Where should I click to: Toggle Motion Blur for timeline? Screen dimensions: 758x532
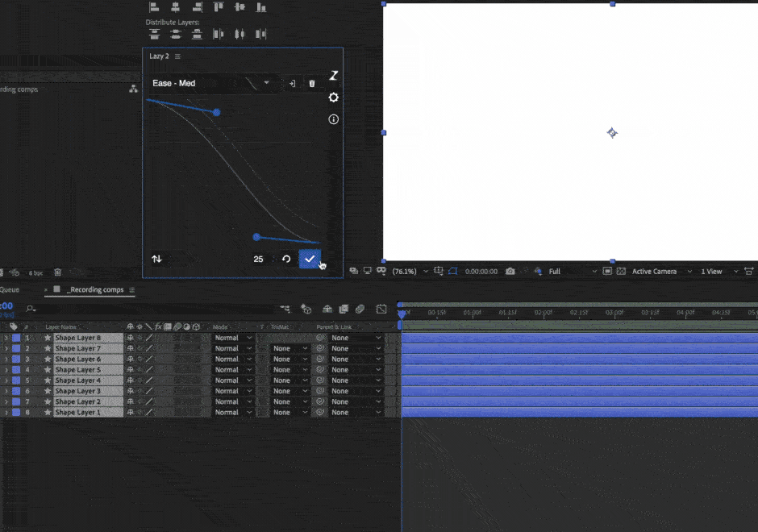[360, 309]
